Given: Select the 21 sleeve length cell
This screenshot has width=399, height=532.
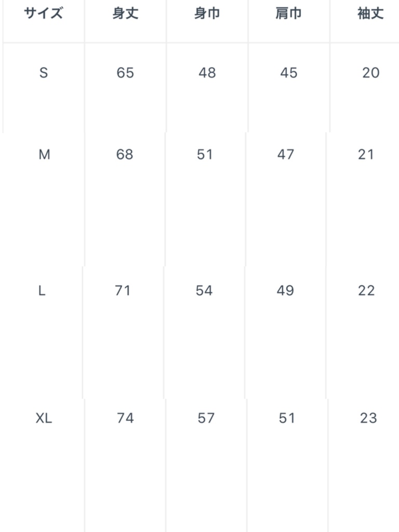Looking at the screenshot, I should point(366,155).
